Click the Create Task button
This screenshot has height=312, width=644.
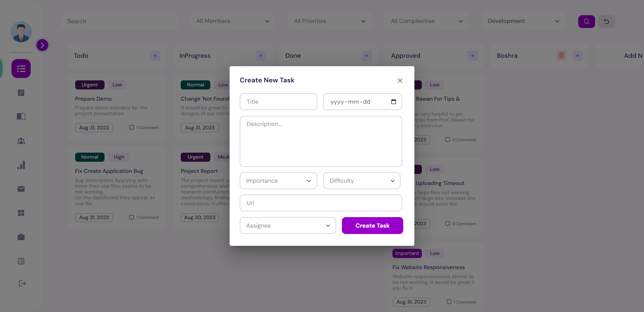pyautogui.click(x=372, y=225)
